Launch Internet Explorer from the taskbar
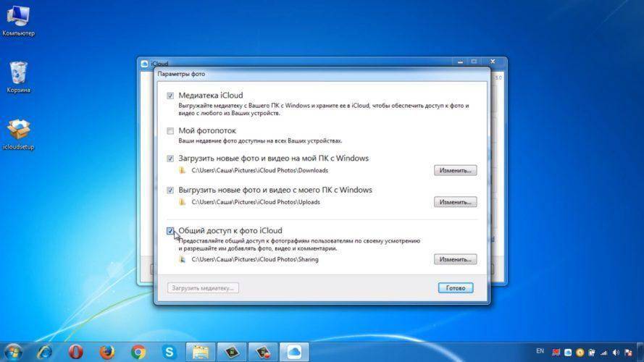Screen dimensions: 644x362 point(45,352)
